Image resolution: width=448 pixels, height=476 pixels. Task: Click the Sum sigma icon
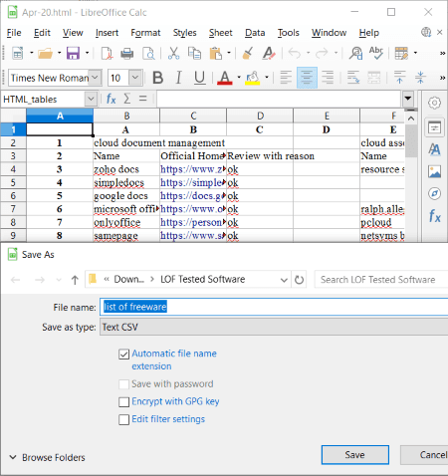(x=127, y=99)
